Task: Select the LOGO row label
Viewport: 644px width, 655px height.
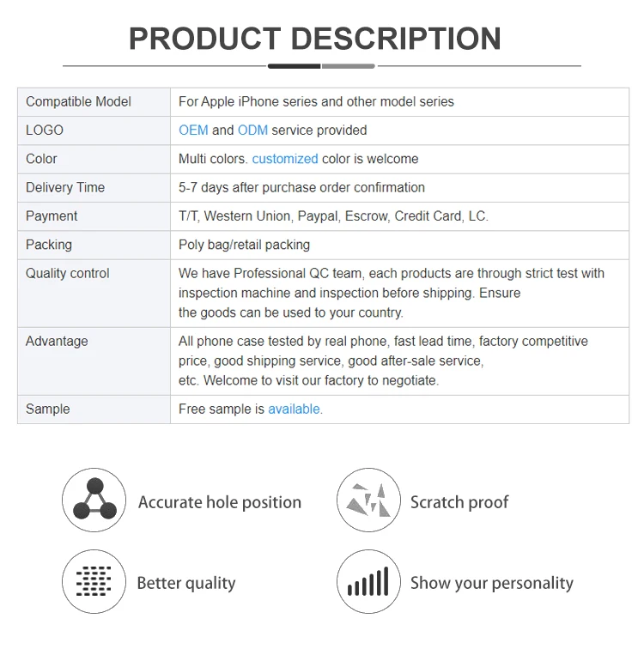Action: pyautogui.click(x=45, y=130)
